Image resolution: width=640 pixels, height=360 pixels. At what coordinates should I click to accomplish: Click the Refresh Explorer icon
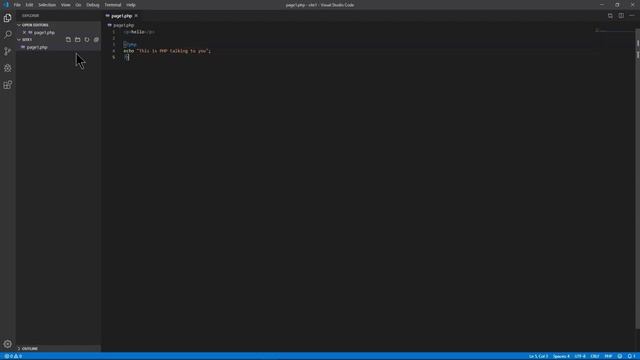click(87, 40)
